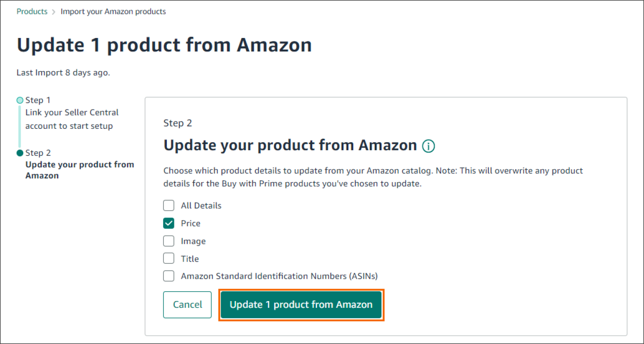Image resolution: width=644 pixels, height=344 pixels.
Task: Check the ASINs checkbox
Action: click(169, 276)
